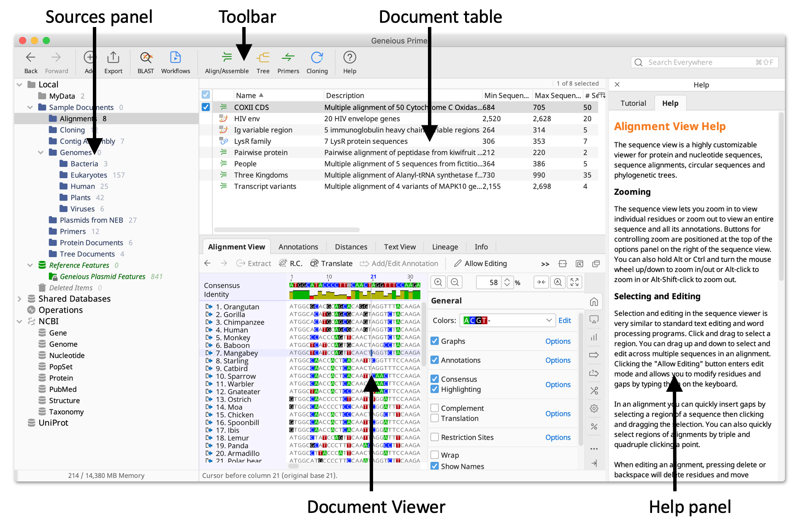Show more viewer toolbar items chevron
Screen dimensions: 812x526
coord(545,264)
